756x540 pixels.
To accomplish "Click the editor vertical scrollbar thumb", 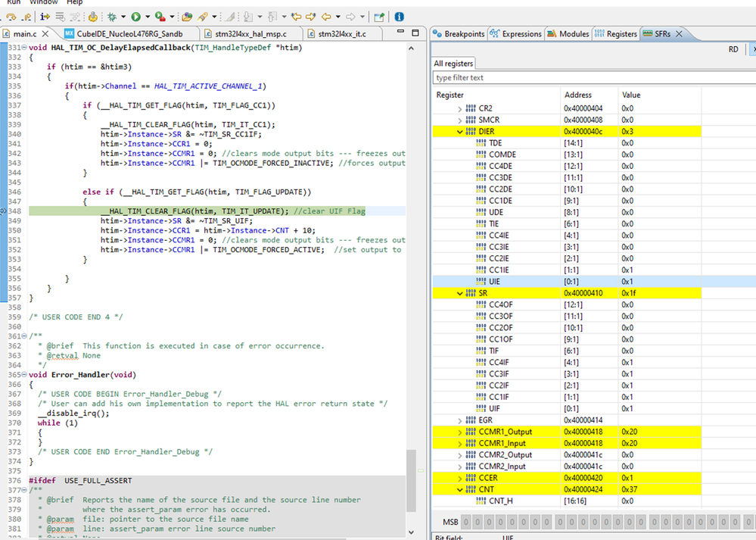I will click(411, 481).
